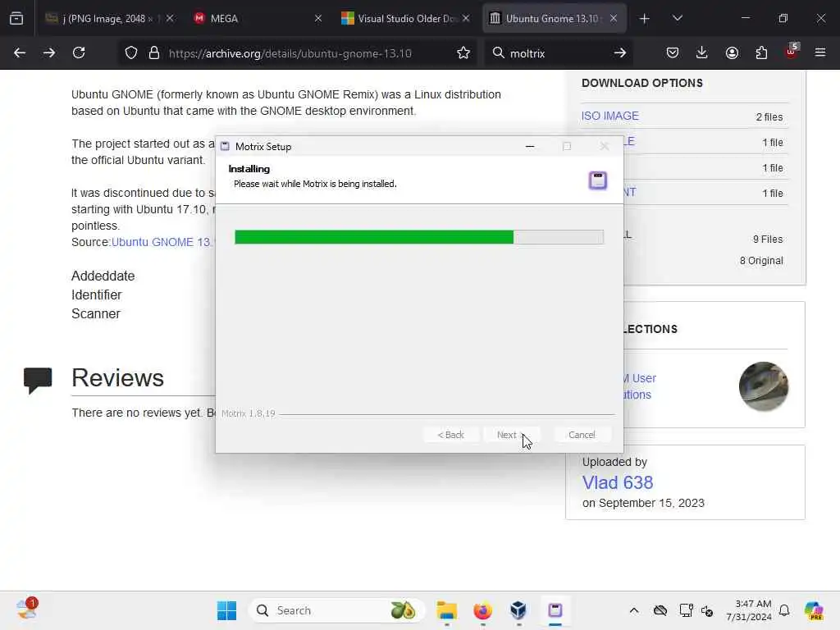This screenshot has height=630, width=840.
Task: Submit the moltrix search arrow
Action: pos(620,53)
